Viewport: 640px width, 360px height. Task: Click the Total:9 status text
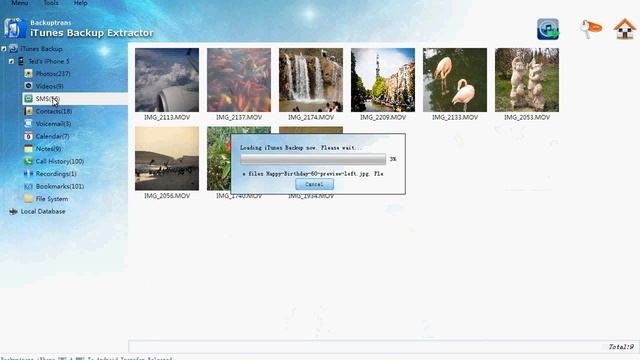[x=621, y=347]
